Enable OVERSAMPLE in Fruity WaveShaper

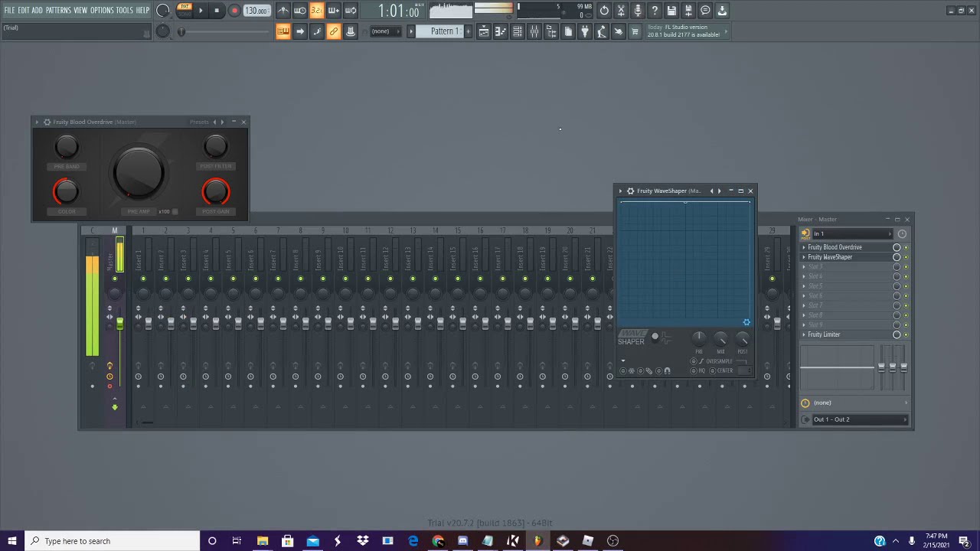[x=694, y=361]
